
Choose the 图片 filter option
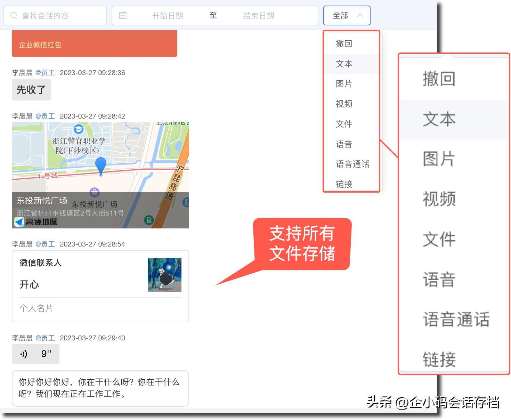[343, 84]
